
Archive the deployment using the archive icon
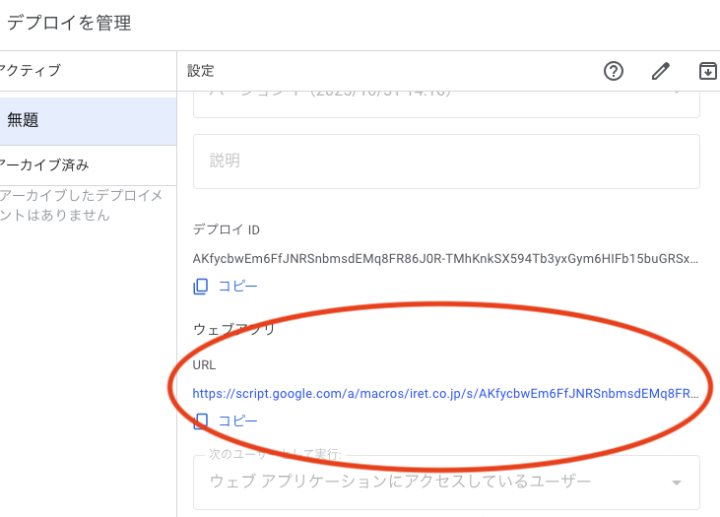[707, 71]
